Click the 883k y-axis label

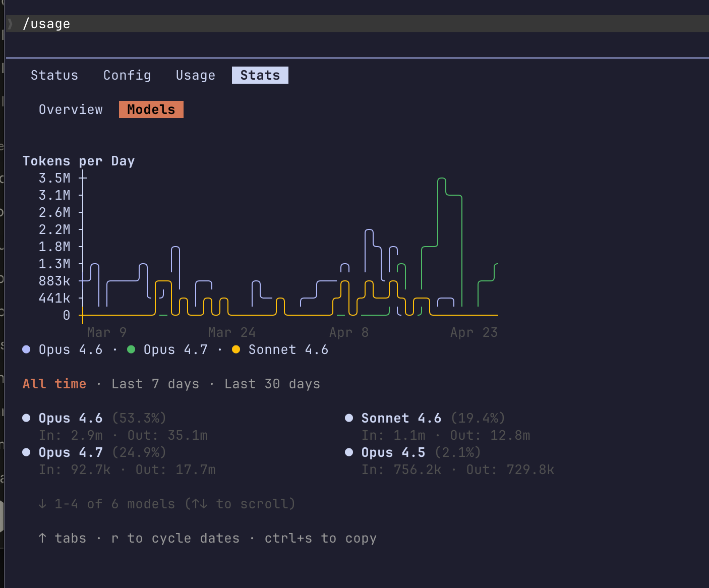pyautogui.click(x=54, y=281)
